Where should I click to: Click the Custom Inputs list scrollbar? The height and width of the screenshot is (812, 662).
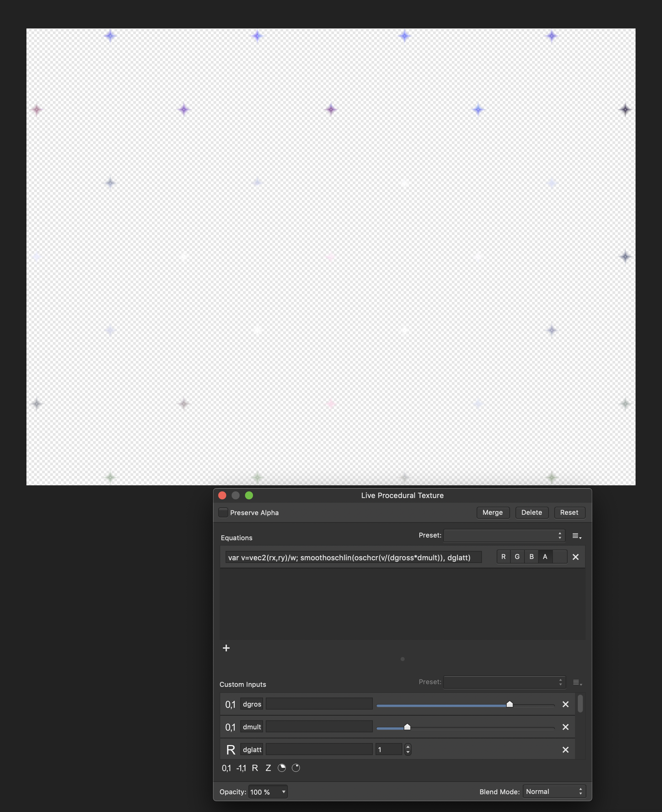coord(580,704)
